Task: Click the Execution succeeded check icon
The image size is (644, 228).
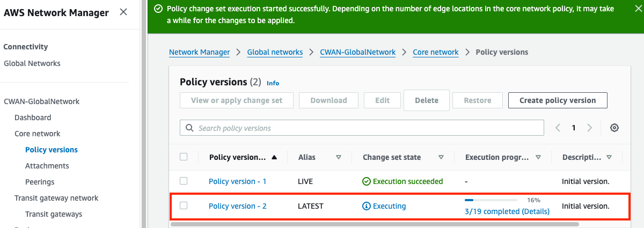Action: pos(367,181)
